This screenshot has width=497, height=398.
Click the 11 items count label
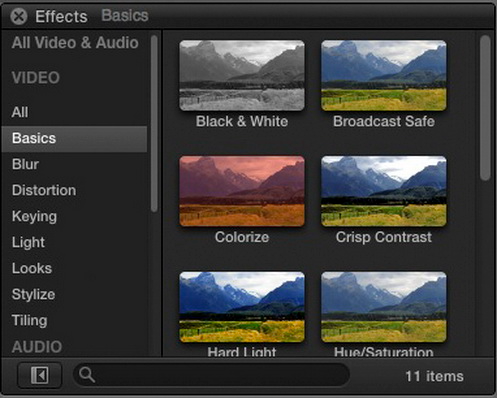[434, 376]
